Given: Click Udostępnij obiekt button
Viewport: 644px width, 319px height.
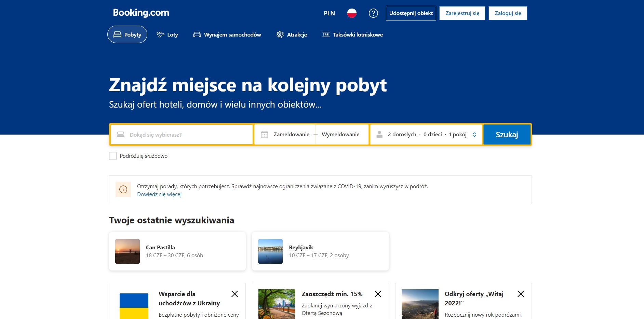Looking at the screenshot, I should 411,13.
